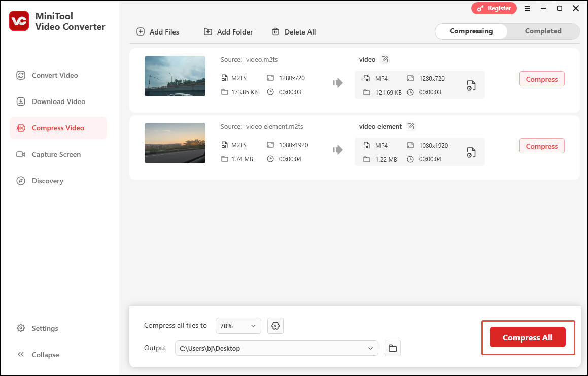Click the Add Folder icon
This screenshot has width=588, height=376.
coord(207,31)
